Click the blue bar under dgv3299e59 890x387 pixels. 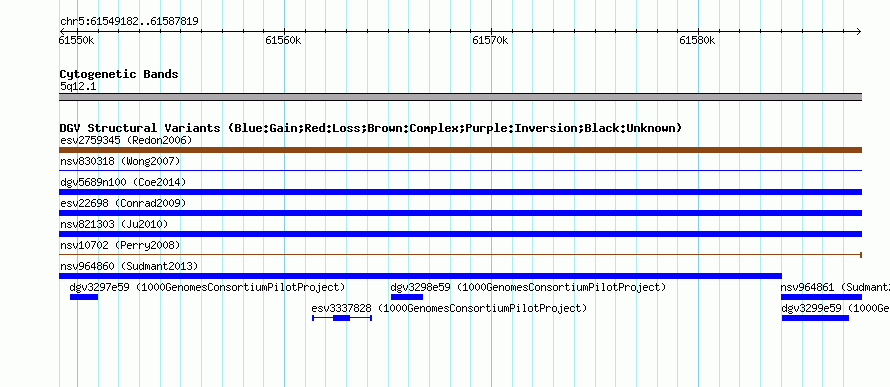815,318
